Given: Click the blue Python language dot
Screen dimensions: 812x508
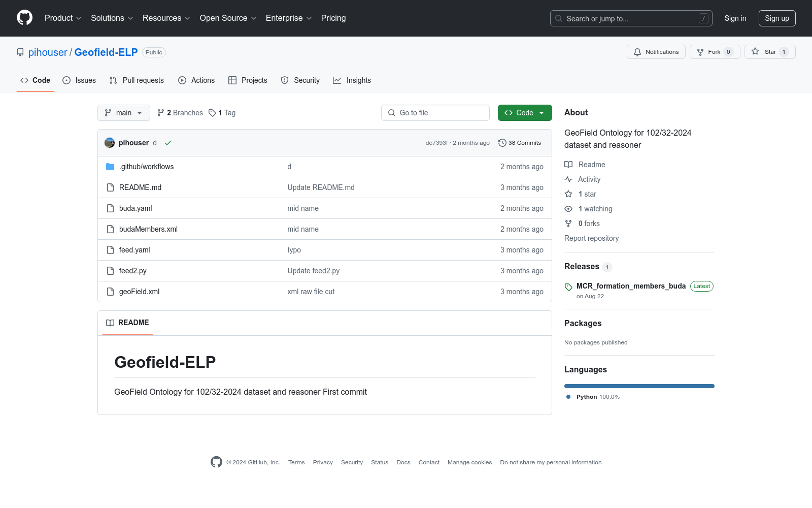Looking at the screenshot, I should click(568, 397).
